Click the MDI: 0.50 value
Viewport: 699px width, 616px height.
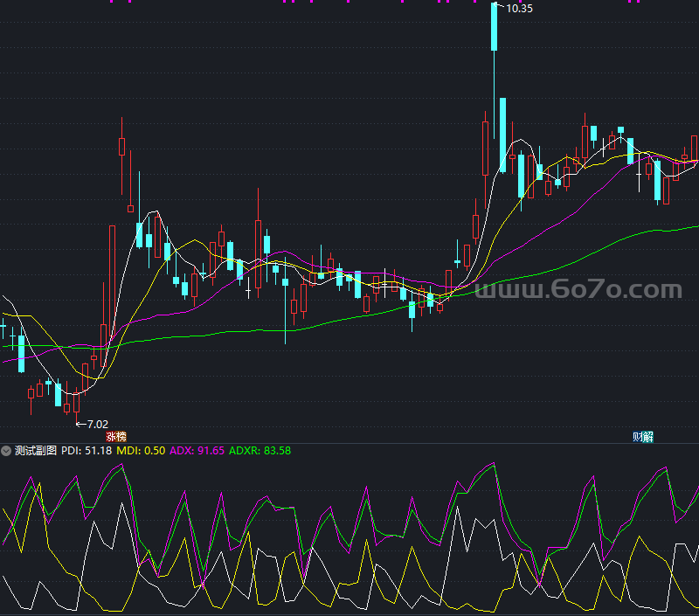tap(141, 451)
